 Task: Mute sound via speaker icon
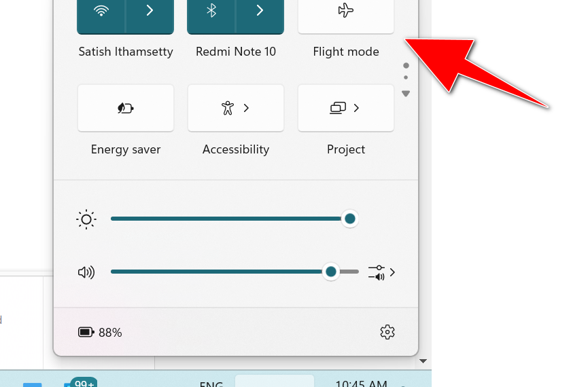click(86, 272)
